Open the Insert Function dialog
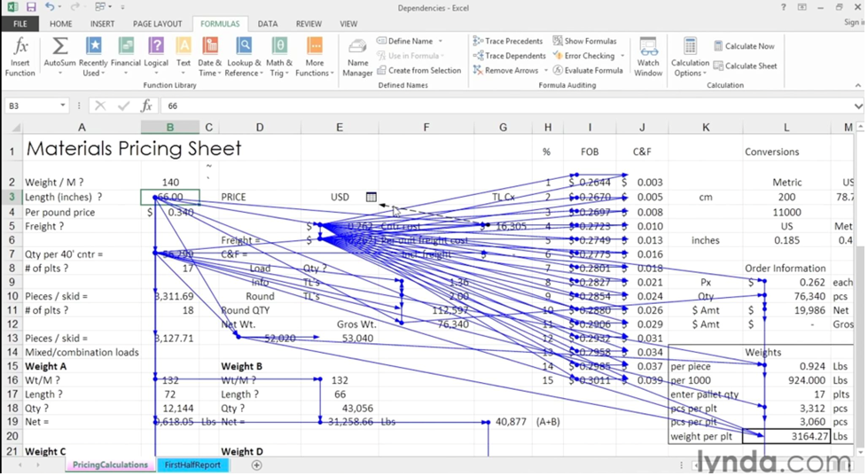Image resolution: width=868 pixels, height=476 pixels. [20, 57]
